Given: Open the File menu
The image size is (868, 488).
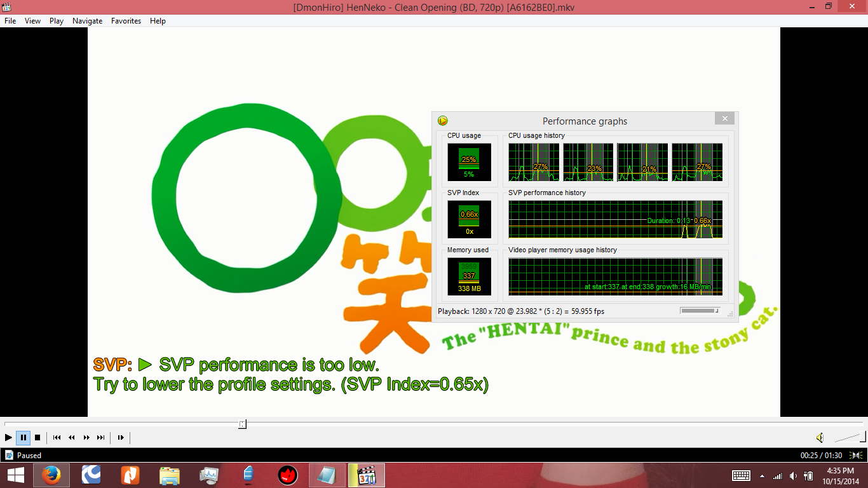Looking at the screenshot, I should 10,21.
